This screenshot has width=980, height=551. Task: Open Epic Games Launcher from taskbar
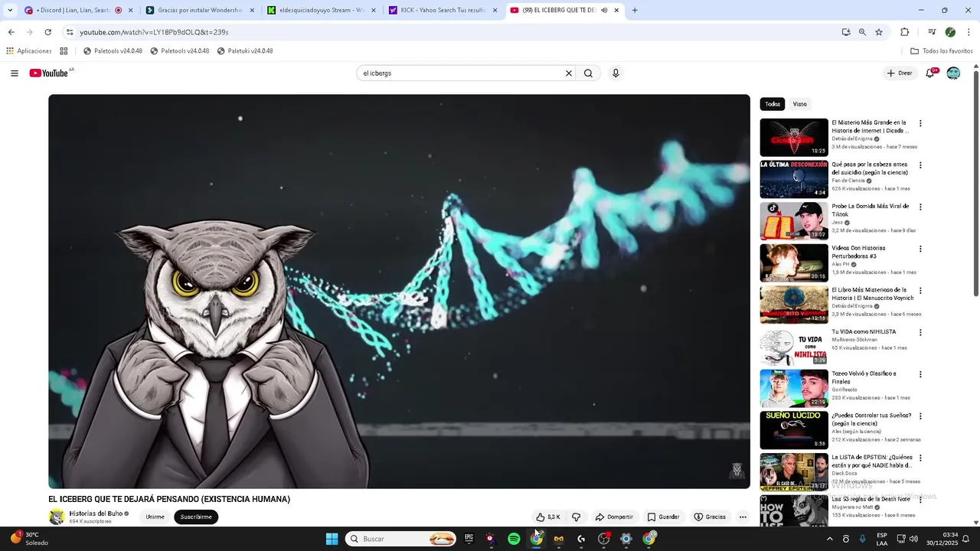click(469, 539)
